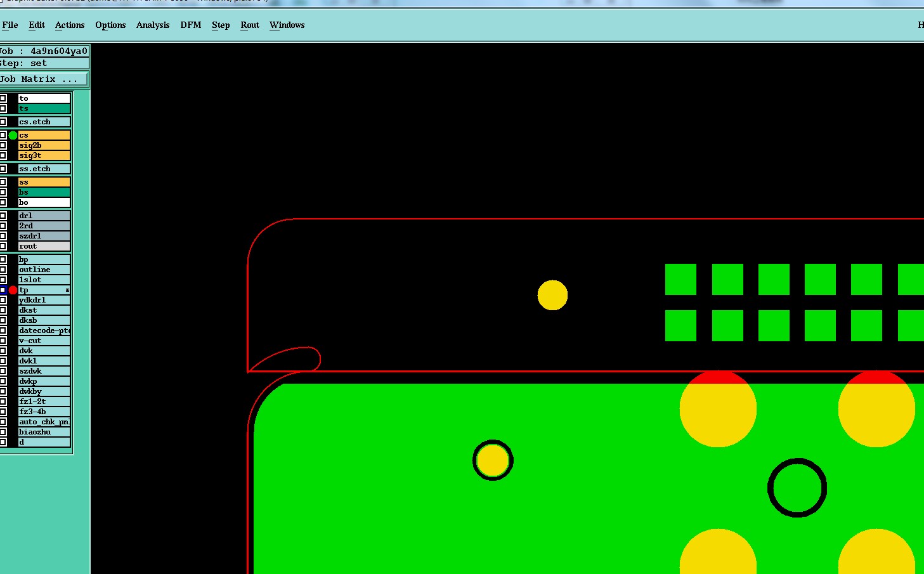The height and width of the screenshot is (574, 924).
Task: Toggle the checkbox for layer sig3t
Action: tap(3, 155)
